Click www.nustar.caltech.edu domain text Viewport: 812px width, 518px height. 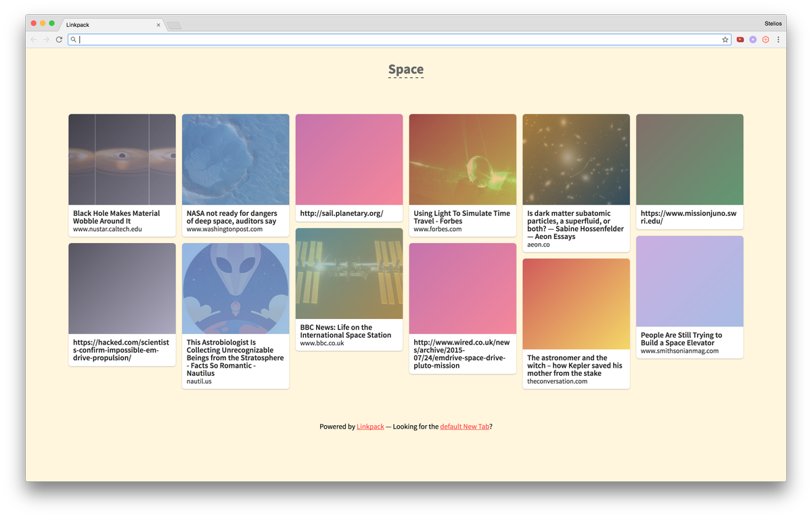pos(108,229)
